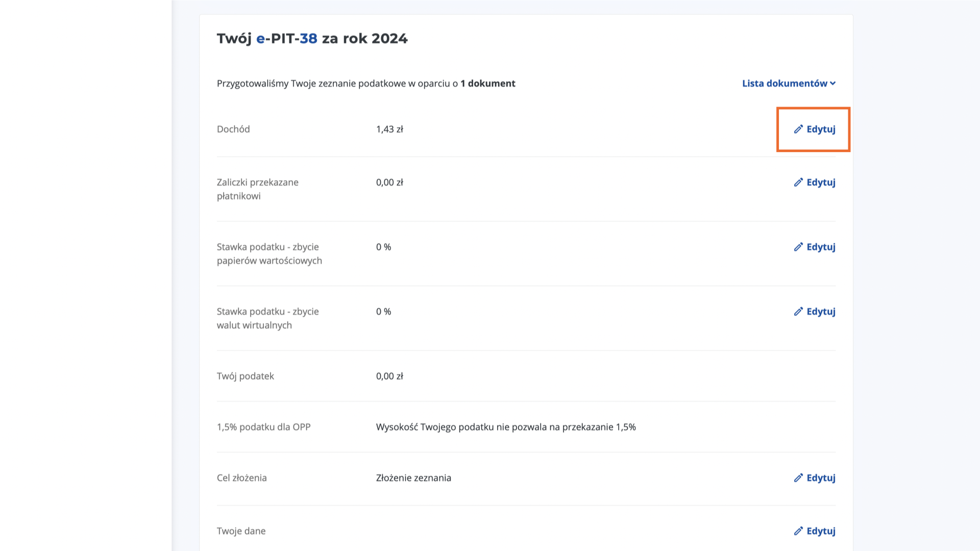Edit Stawka podatku zbycie walut wirtualnych
This screenshot has height=551, width=980.
click(821, 311)
